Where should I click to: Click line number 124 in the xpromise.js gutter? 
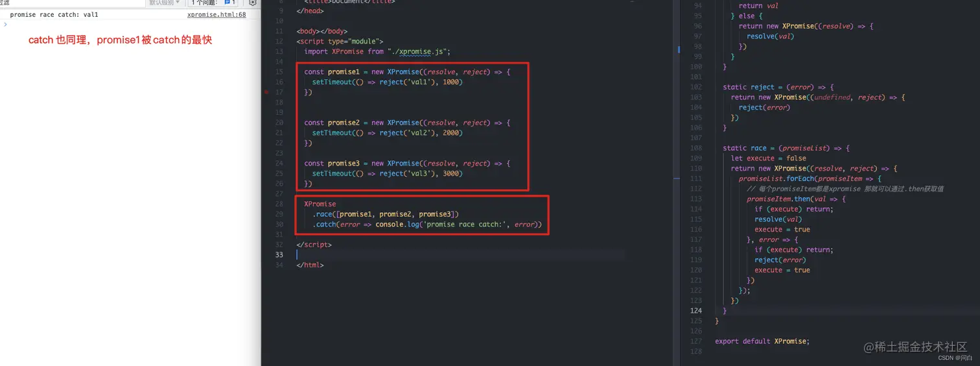(696, 311)
